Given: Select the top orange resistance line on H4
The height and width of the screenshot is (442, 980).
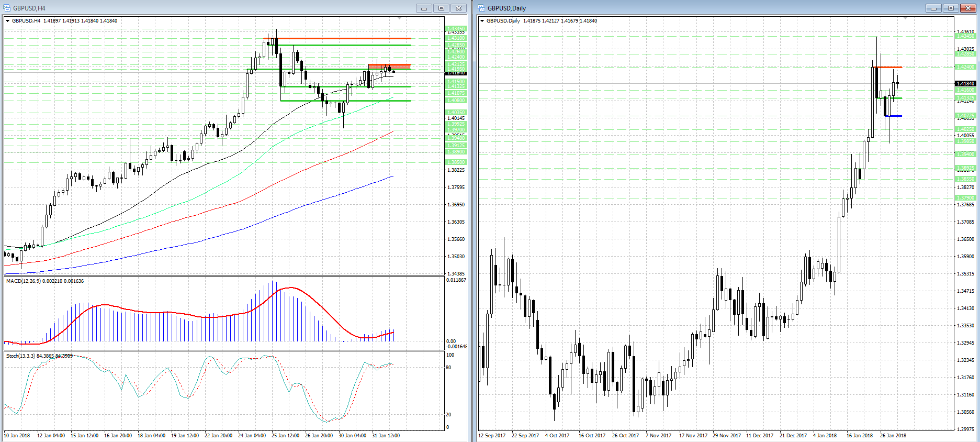Looking at the screenshot, I should click(340, 38).
